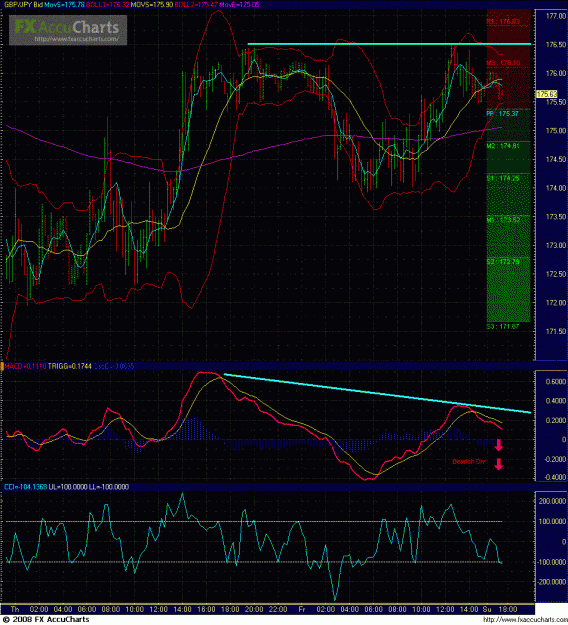Click 177.00 on the price axis
Screen dimensions: 568x625
pyautogui.click(x=556, y=16)
